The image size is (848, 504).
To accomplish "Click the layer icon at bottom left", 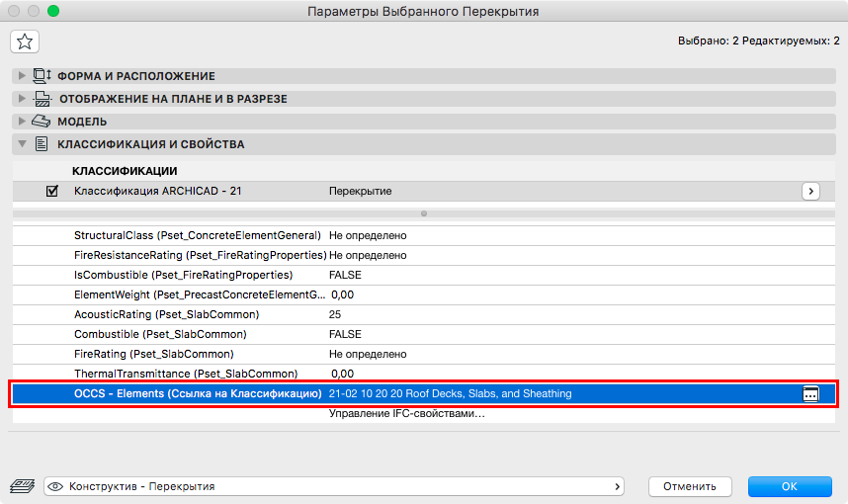I will 22,486.
